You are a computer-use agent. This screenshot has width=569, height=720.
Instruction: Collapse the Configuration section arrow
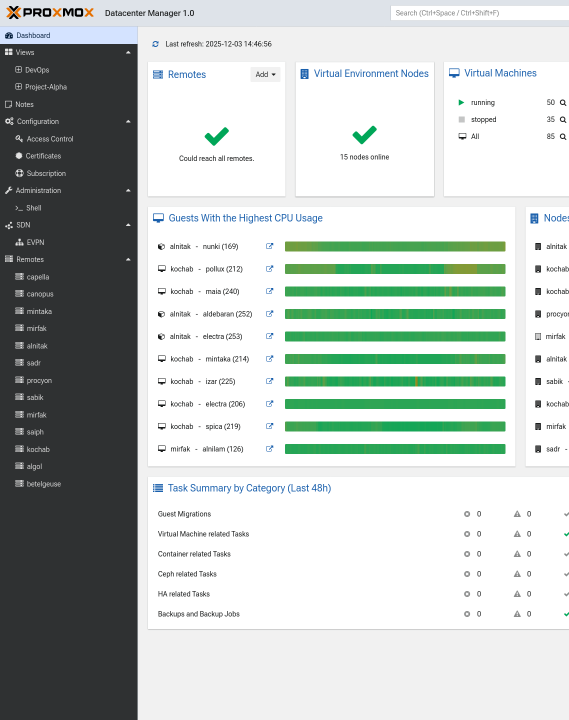(128, 121)
